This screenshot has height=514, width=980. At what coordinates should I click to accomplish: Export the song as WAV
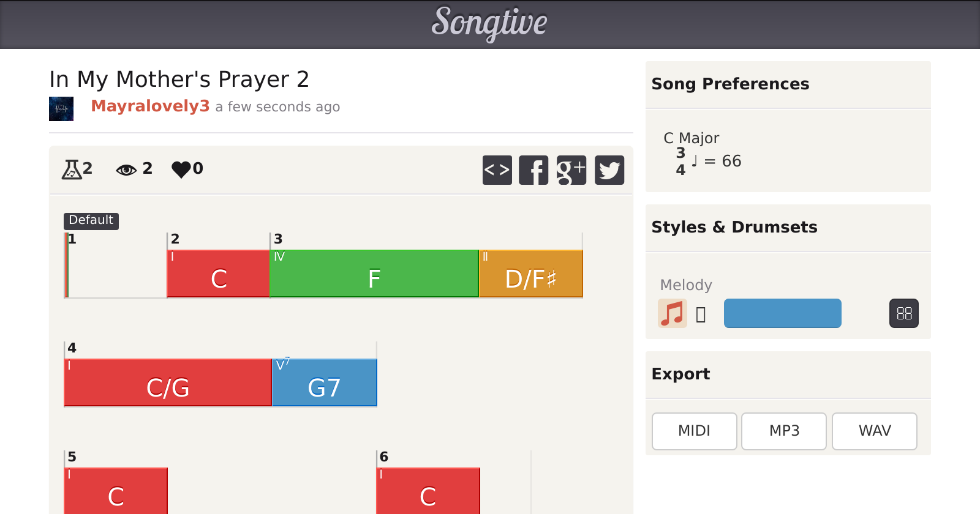(x=874, y=431)
